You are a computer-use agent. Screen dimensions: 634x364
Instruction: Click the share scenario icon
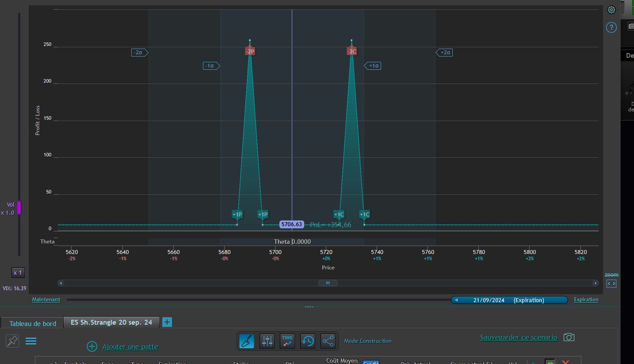328,341
